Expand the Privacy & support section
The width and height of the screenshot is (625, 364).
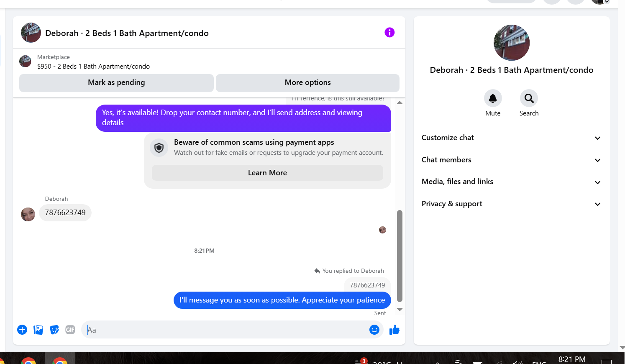coord(512,204)
